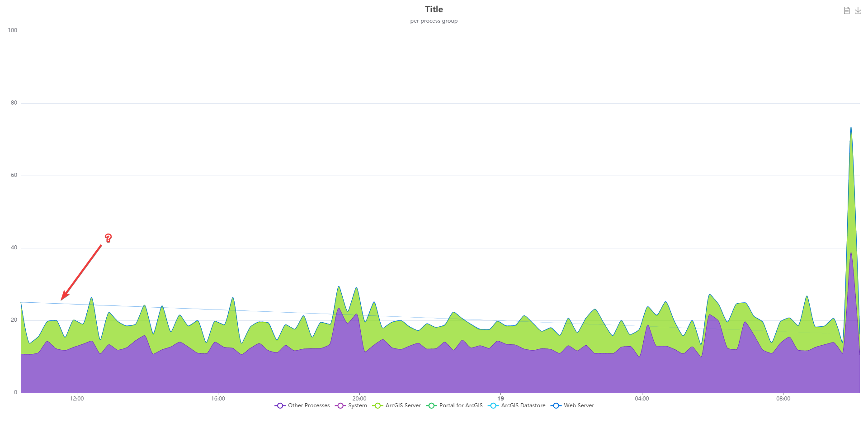Screen dimensions: 868x424
Task: Select the purple Other Processes legend marker
Action: click(280, 405)
